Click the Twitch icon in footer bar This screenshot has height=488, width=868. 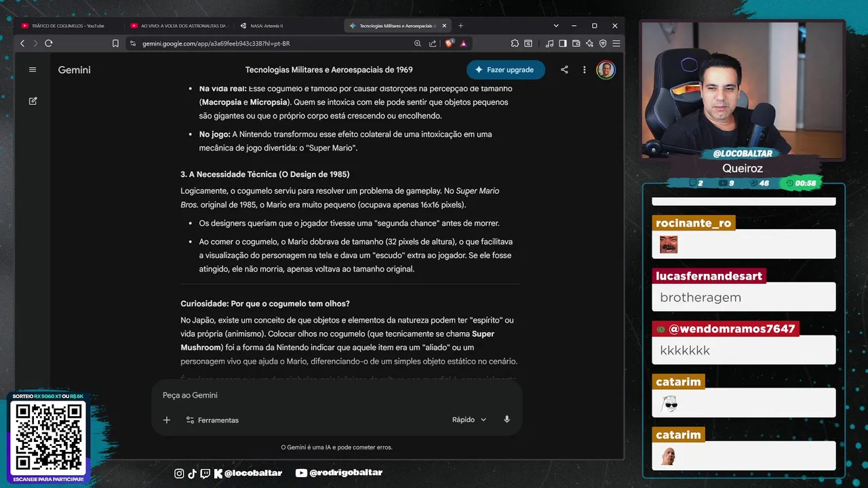coord(205,473)
